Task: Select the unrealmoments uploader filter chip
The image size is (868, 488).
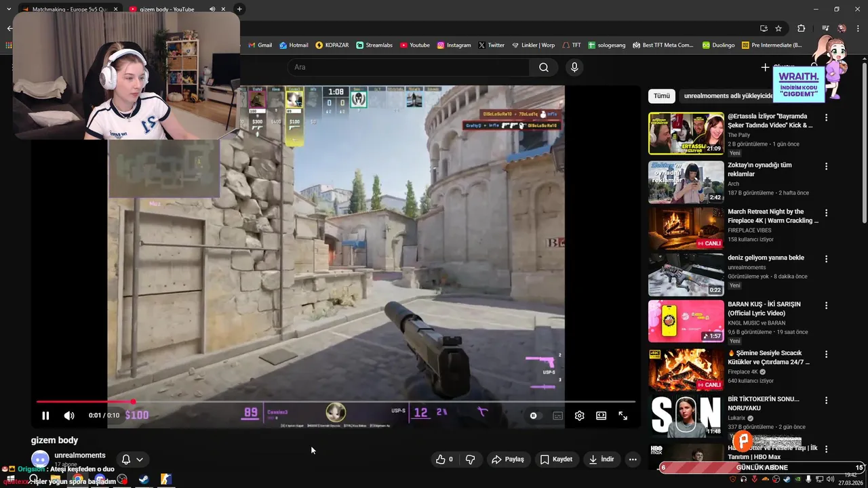Action: [728, 96]
